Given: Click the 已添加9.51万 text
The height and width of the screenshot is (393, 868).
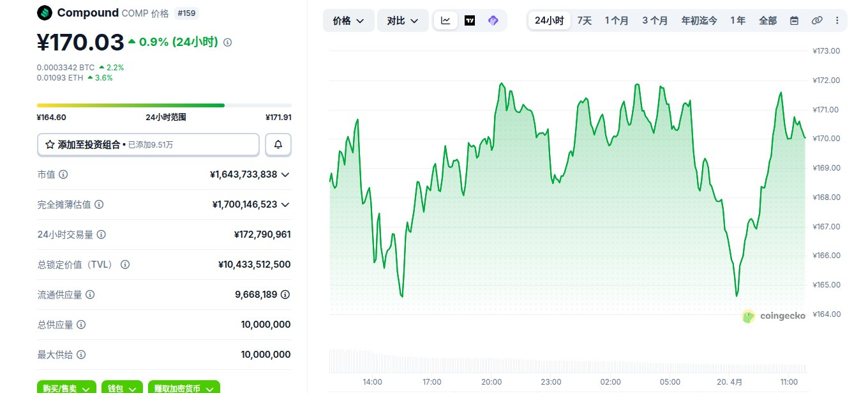Looking at the screenshot, I should pyautogui.click(x=151, y=145).
